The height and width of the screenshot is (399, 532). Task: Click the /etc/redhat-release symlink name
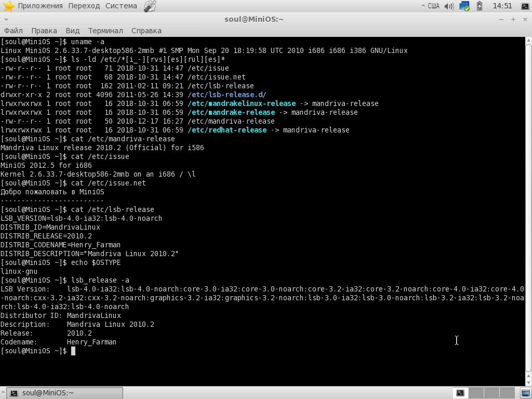pos(227,130)
